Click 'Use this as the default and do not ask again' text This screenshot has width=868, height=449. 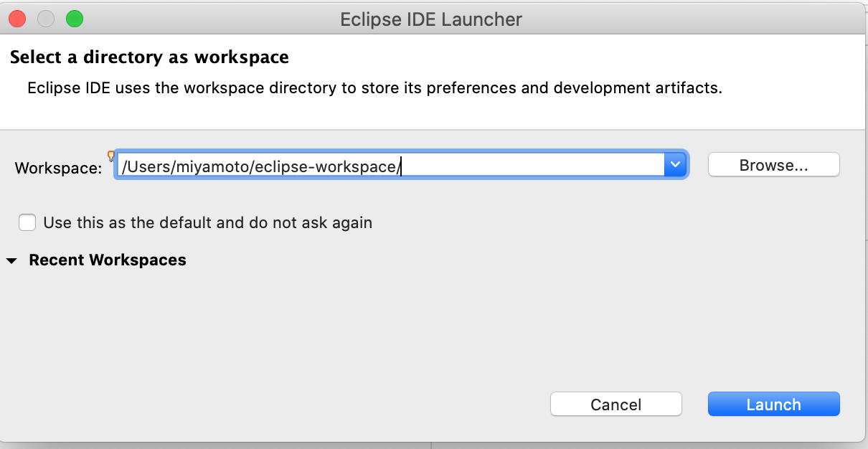208,222
